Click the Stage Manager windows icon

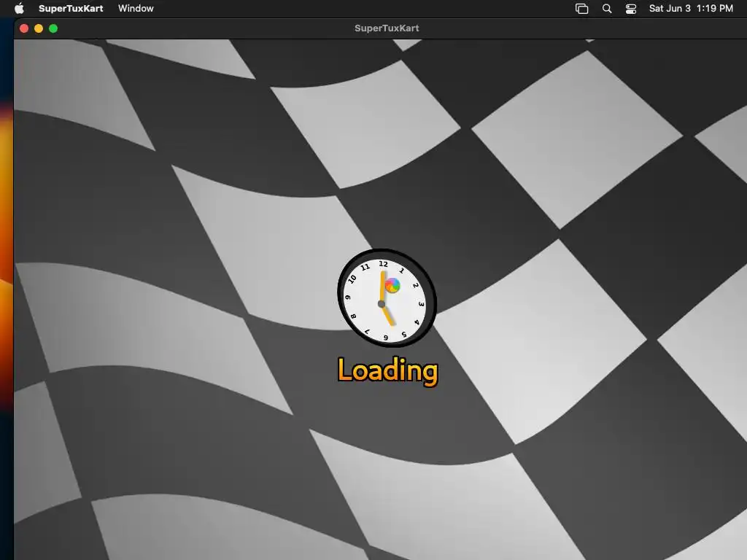(581, 9)
